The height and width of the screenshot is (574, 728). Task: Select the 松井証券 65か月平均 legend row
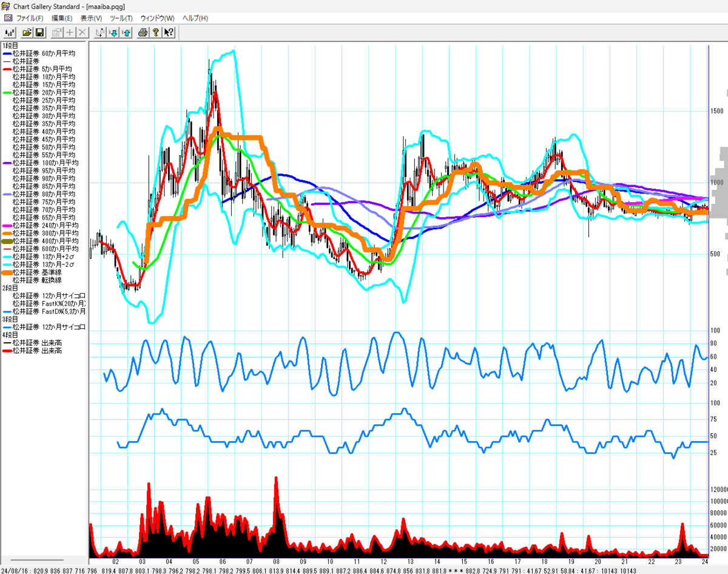click(x=44, y=217)
